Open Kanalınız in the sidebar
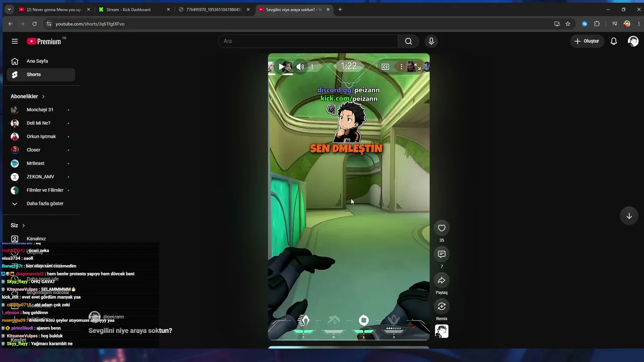This screenshot has height=362, width=644. coord(41,239)
